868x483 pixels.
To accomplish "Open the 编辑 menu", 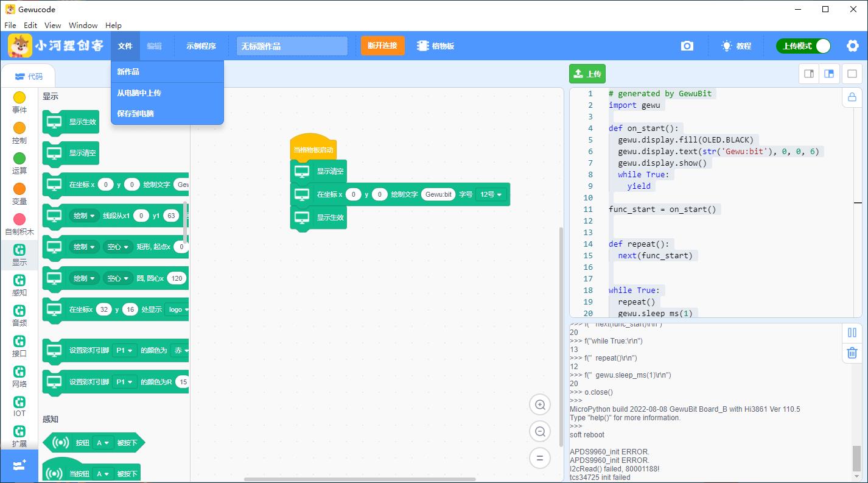I will coord(154,46).
